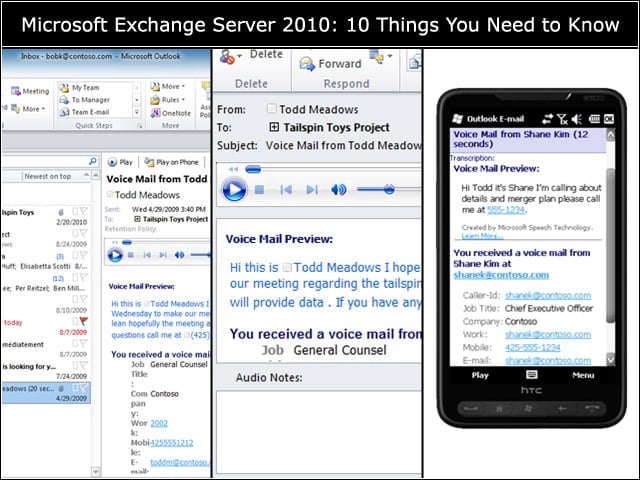Click the large blue play button

[x=234, y=190]
